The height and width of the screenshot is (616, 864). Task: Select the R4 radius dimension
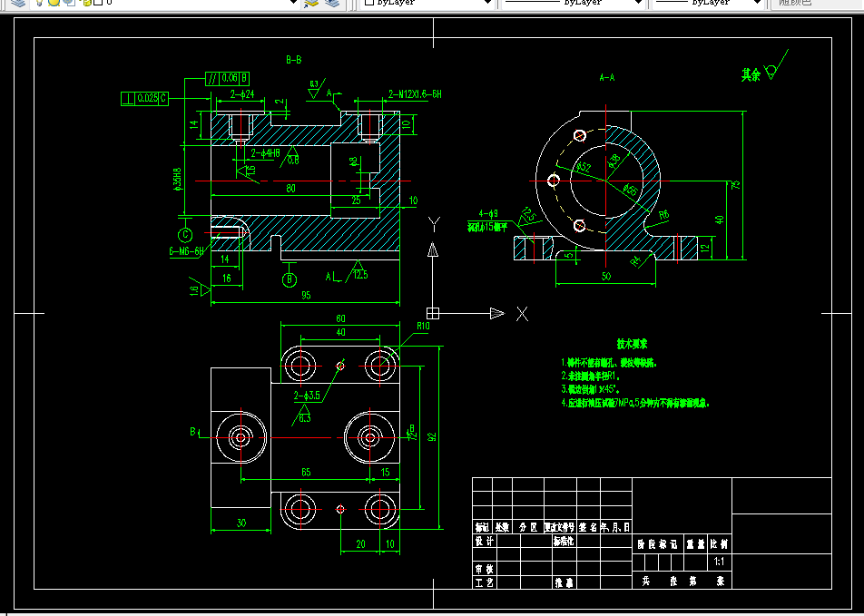pos(636,261)
